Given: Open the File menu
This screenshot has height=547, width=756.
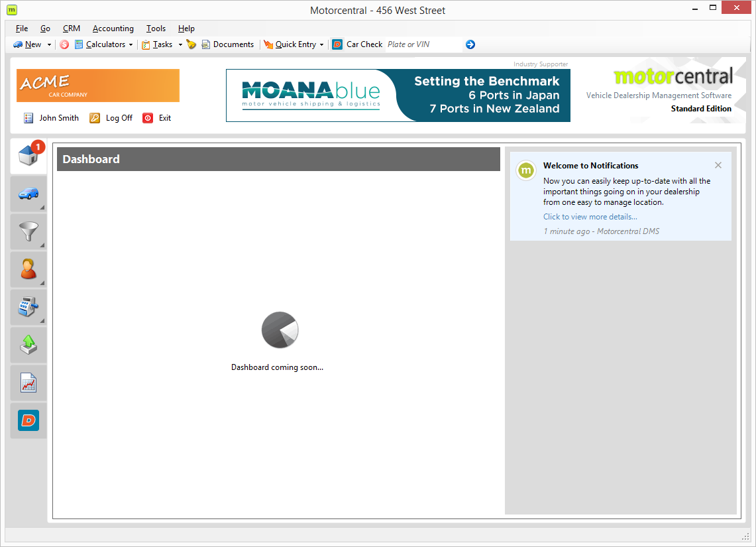Looking at the screenshot, I should click(x=22, y=29).
